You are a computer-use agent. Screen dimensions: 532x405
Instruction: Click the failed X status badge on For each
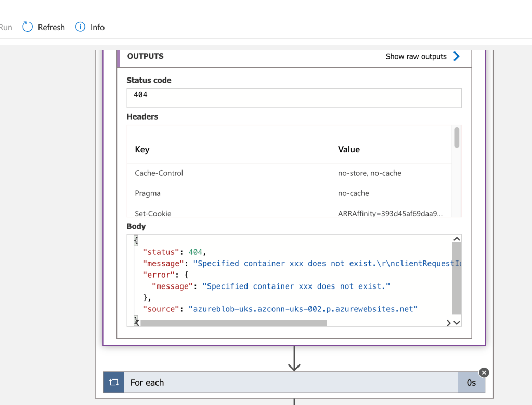pos(484,373)
